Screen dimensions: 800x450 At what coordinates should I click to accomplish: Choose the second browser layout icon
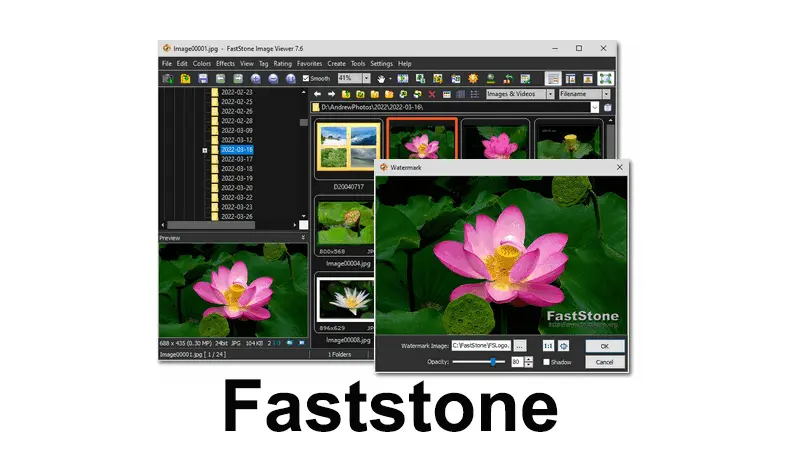(x=570, y=79)
